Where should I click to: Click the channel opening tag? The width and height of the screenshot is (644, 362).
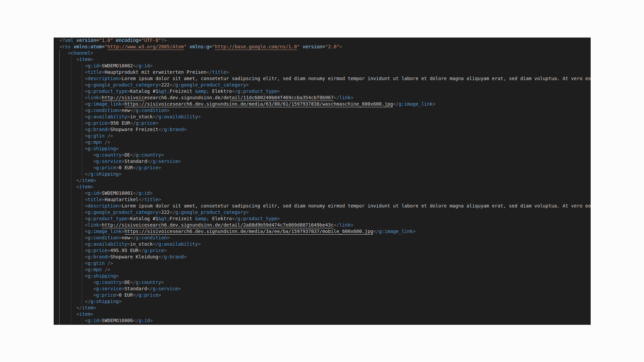pos(80,53)
